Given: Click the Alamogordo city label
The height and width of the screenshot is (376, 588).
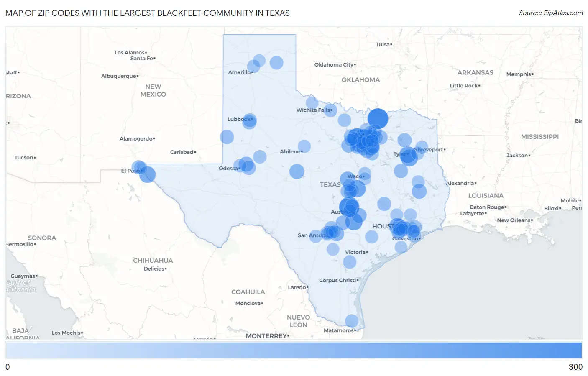Looking at the screenshot, I should tap(137, 139).
